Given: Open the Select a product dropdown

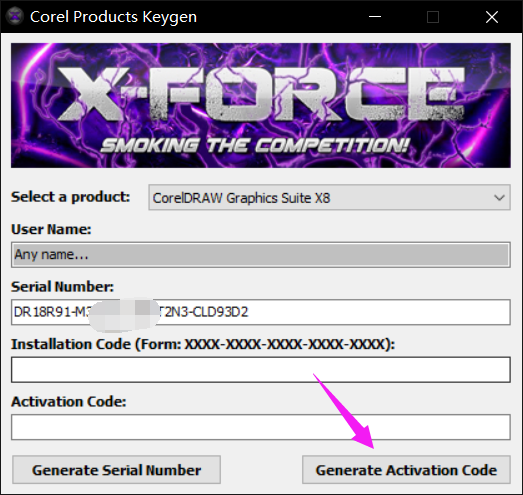Looking at the screenshot, I should tap(329, 197).
